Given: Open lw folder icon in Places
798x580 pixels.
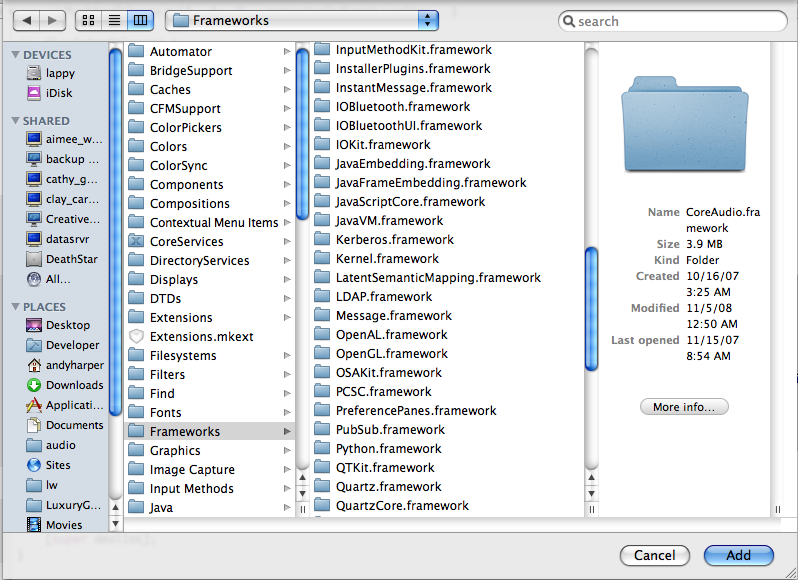Looking at the screenshot, I should (x=34, y=485).
